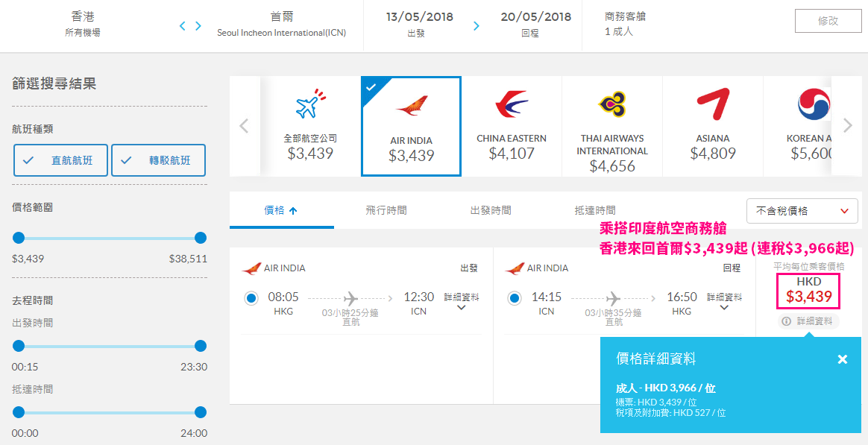The height and width of the screenshot is (445, 868).
Task: Switch to the 飛行時間 sort tab
Action: pos(386,210)
